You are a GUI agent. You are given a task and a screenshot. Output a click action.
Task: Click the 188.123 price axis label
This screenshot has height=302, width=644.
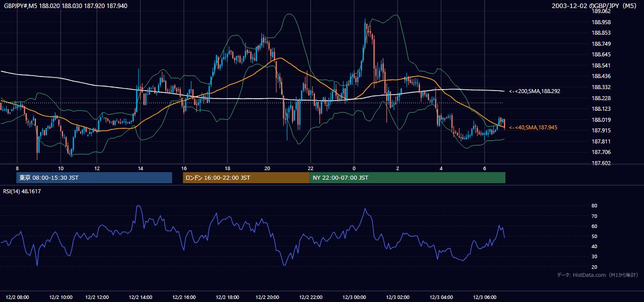click(x=602, y=109)
